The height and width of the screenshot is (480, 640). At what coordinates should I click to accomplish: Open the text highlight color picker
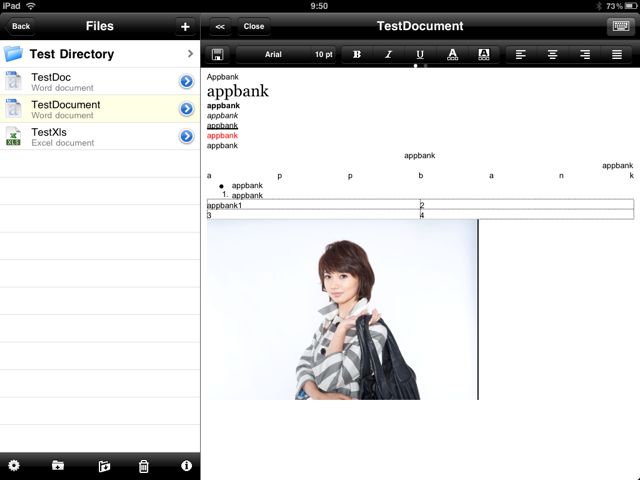(484, 54)
